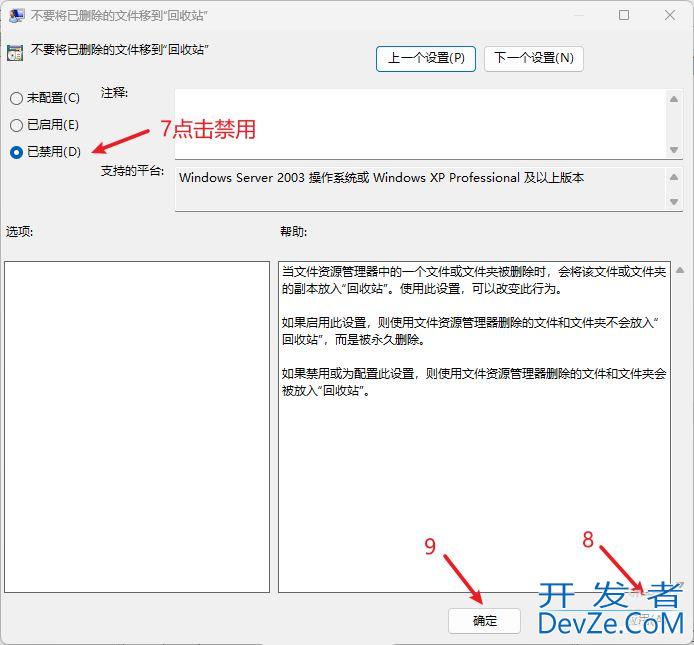Select the 未配置(C) radio button
694x645 pixels.
(x=16, y=98)
